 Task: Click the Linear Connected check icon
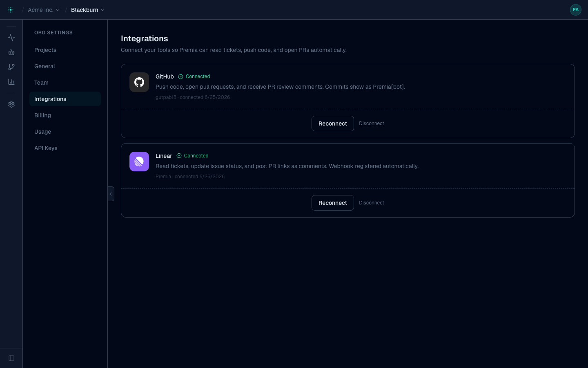coord(179,156)
